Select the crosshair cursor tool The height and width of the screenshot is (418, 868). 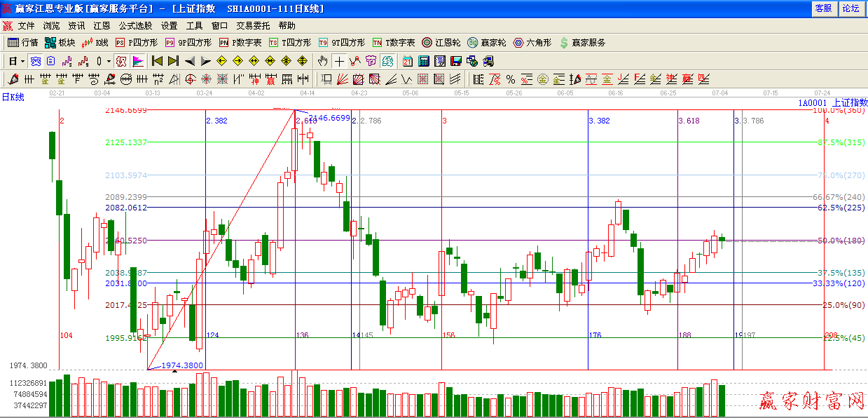point(339,61)
